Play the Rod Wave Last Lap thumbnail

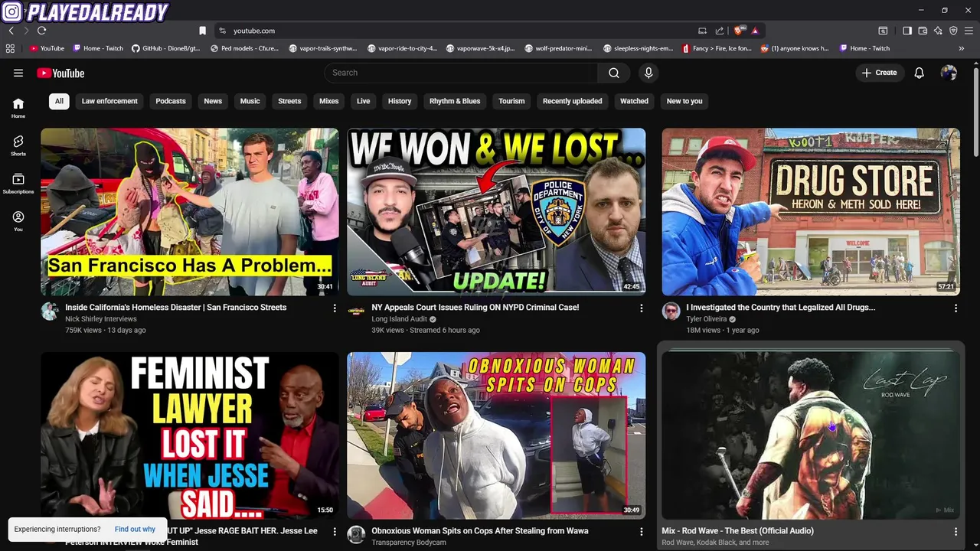(811, 435)
